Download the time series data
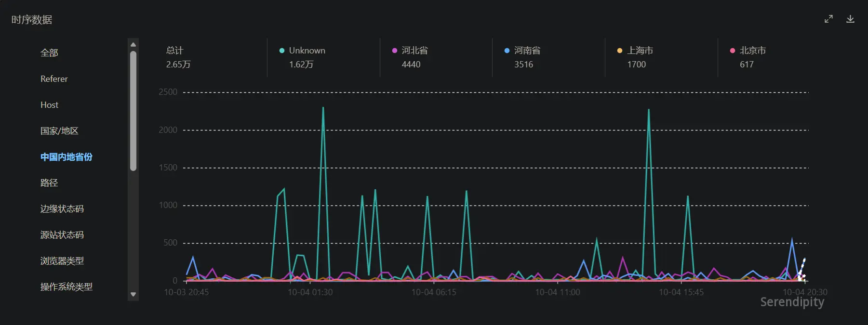Screen dimensions: 868x325 (850, 19)
